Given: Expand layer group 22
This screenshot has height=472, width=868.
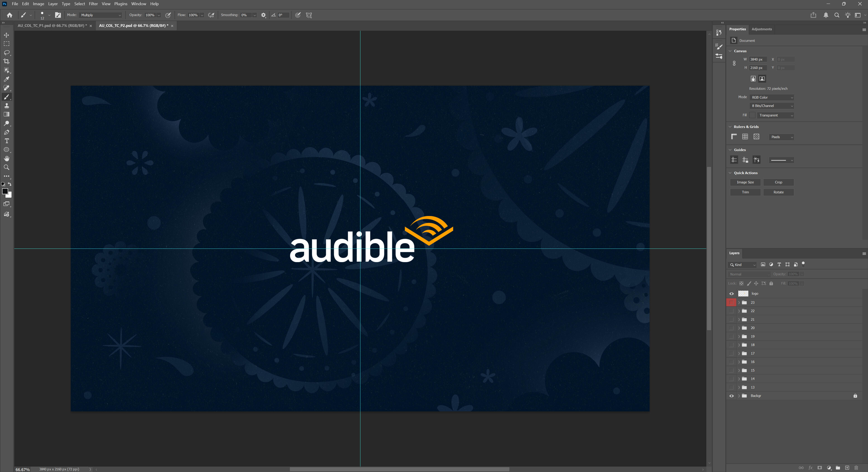Looking at the screenshot, I should pyautogui.click(x=739, y=311).
